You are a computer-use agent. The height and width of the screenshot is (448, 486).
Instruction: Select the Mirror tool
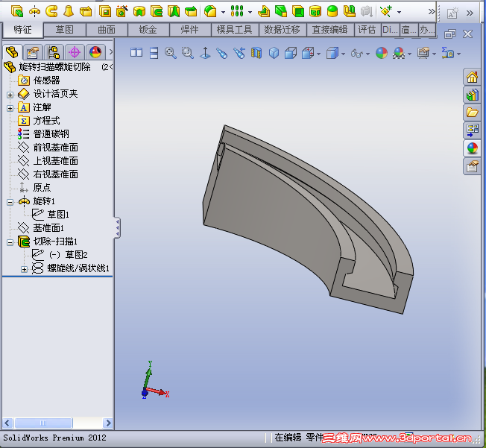(350, 11)
